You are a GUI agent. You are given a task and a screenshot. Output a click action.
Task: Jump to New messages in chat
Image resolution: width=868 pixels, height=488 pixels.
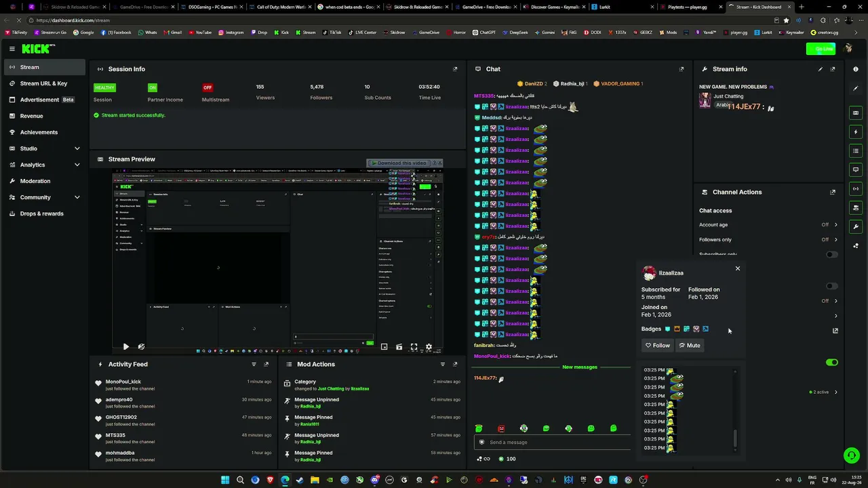point(580,367)
